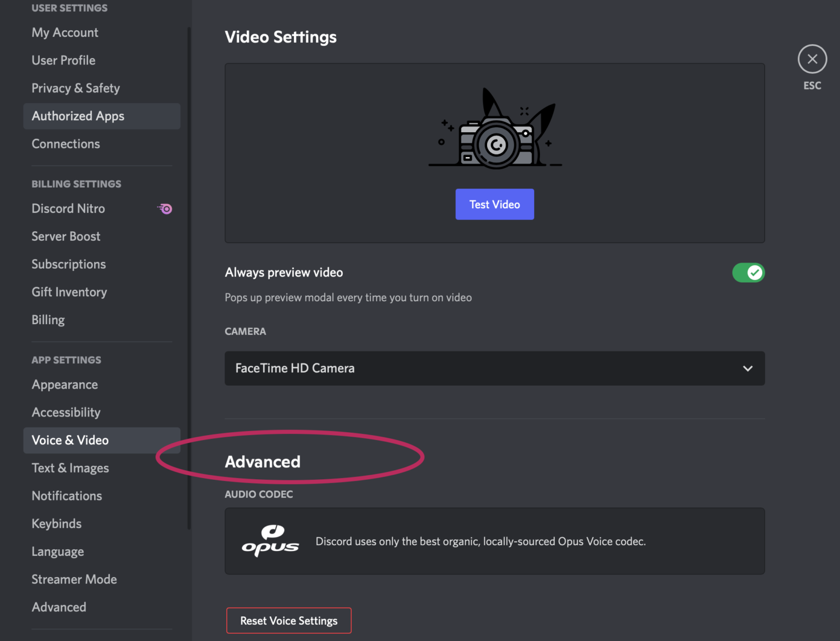Click the camera illustration in video preview
This screenshot has height=641, width=840.
(495, 128)
